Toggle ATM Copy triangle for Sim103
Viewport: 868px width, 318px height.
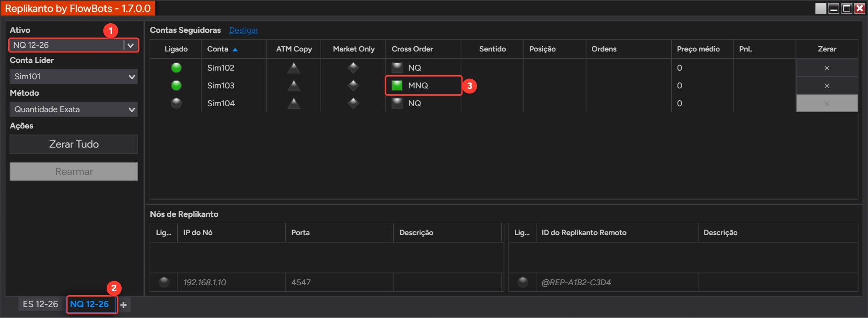coord(294,86)
